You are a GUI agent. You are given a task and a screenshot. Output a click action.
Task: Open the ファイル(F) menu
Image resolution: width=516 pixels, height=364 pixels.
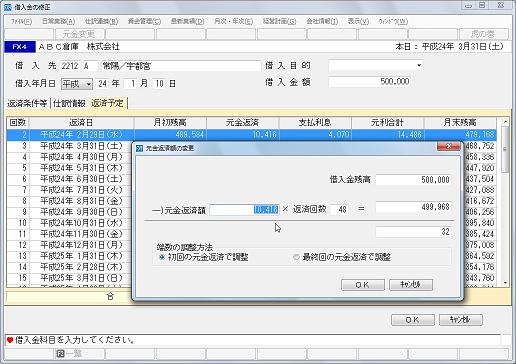[21, 21]
